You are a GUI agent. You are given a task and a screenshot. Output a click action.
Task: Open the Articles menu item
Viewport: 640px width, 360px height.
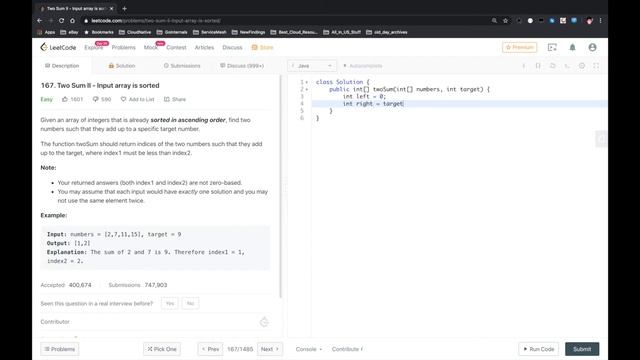[x=204, y=47]
